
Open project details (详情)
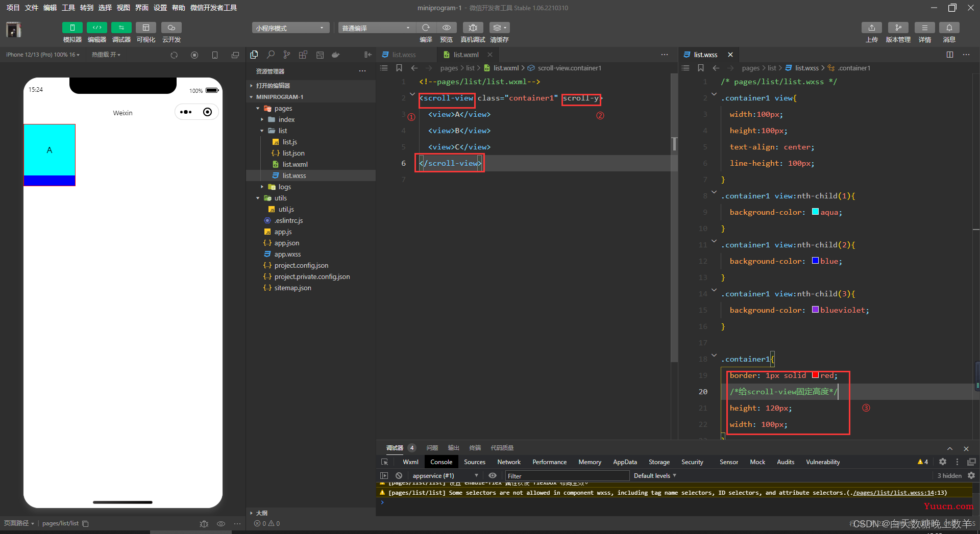coord(925,28)
